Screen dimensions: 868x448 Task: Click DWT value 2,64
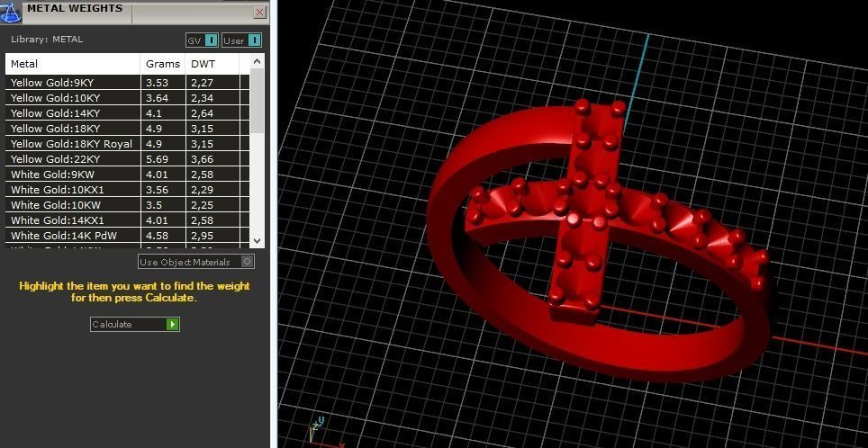202,113
